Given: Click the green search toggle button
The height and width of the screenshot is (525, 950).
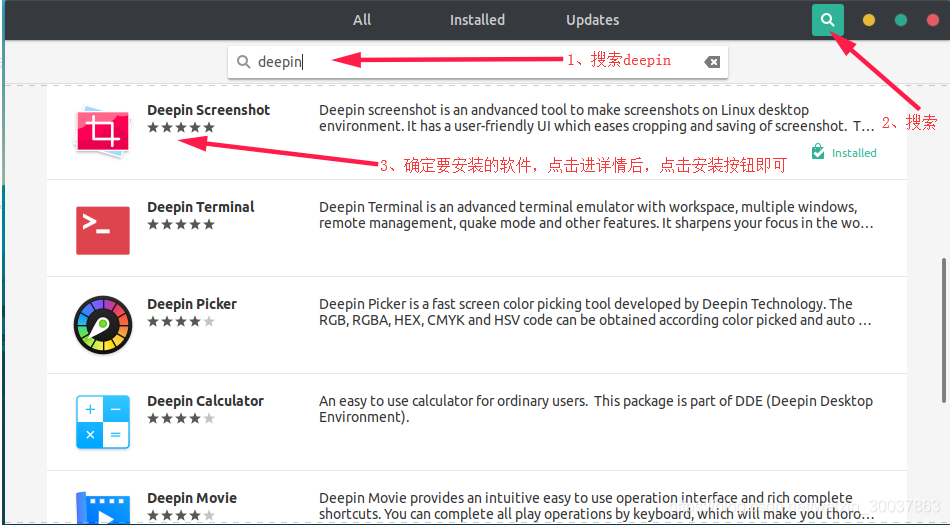Looking at the screenshot, I should [x=828, y=20].
